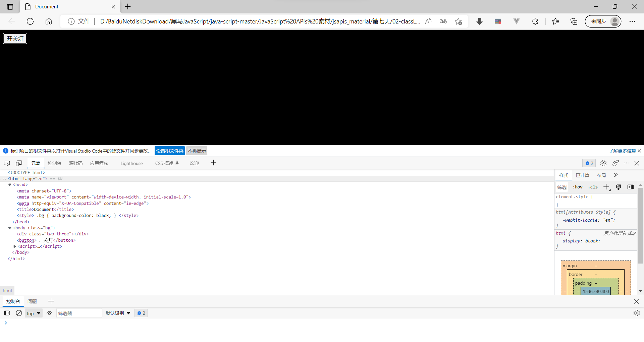The width and height of the screenshot is (644, 342).
Task: Toggle device emulation mode icon
Action: pyautogui.click(x=19, y=163)
